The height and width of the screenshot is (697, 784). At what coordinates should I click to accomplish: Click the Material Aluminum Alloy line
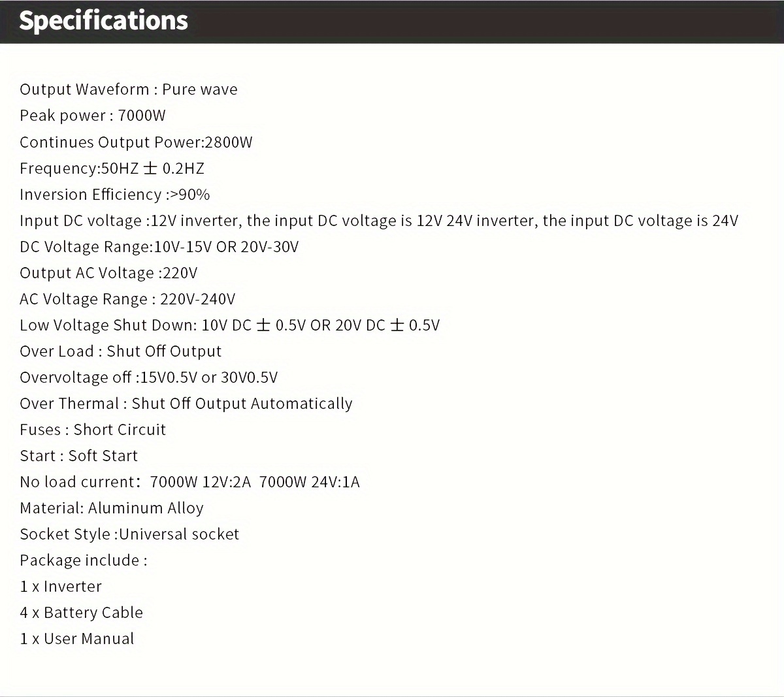tap(112, 508)
